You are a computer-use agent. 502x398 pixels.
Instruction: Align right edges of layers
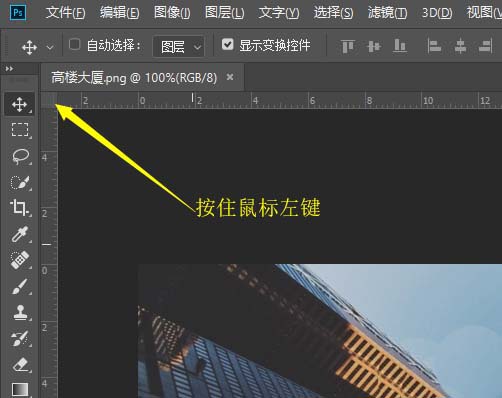pyautogui.click(x=486, y=46)
